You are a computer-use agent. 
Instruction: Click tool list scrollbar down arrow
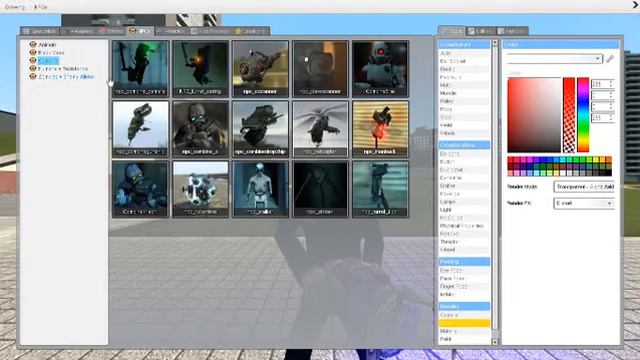coord(495,342)
